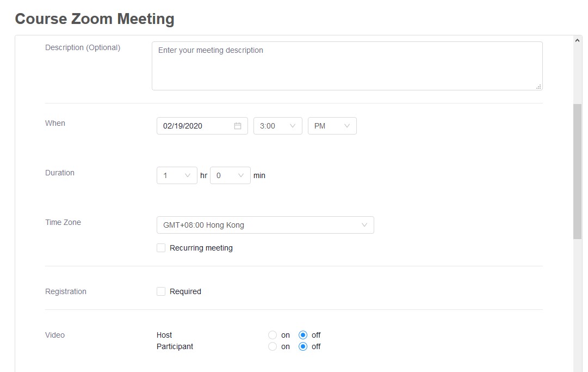The height and width of the screenshot is (372, 588).
Task: Select off for Participant video
Action: 303,346
